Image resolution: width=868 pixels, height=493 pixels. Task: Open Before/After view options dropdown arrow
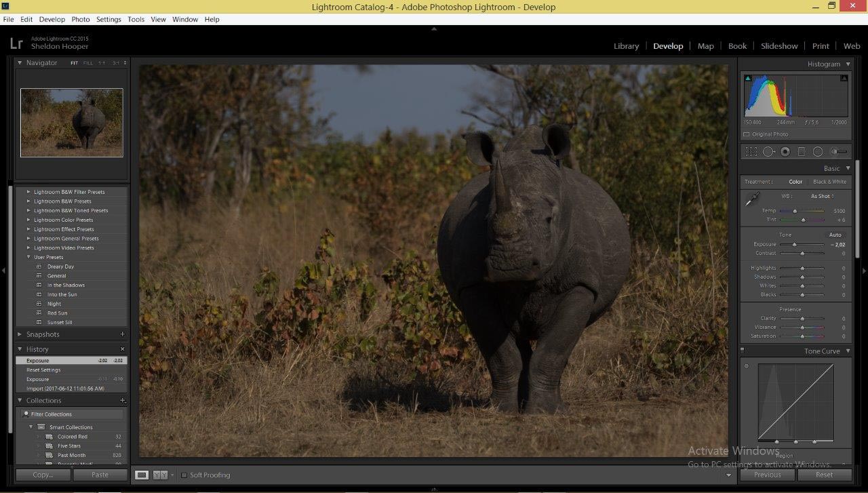click(172, 475)
